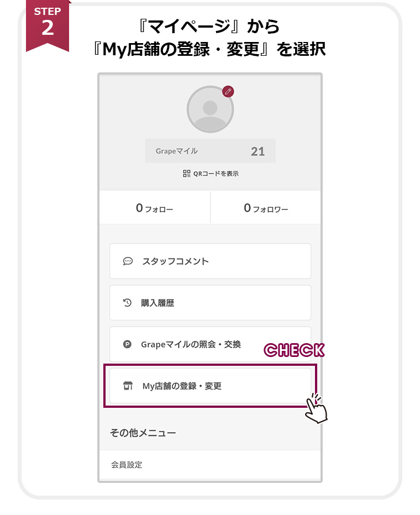Viewport: 420px width, 515px height.
Task: View 0 フォロー following count
Action: click(x=155, y=208)
